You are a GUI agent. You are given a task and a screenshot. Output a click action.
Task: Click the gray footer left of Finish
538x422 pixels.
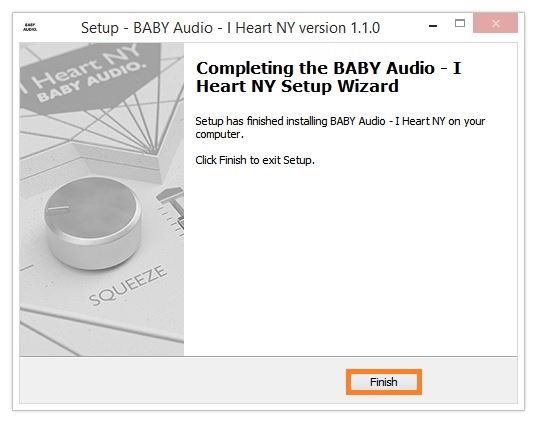(182, 381)
